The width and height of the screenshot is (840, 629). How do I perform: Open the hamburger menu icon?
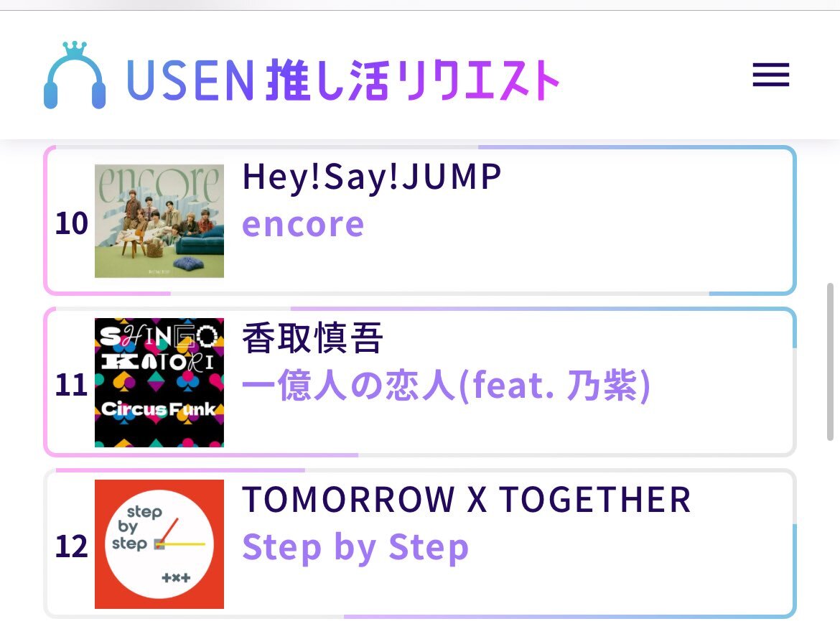coord(771,75)
